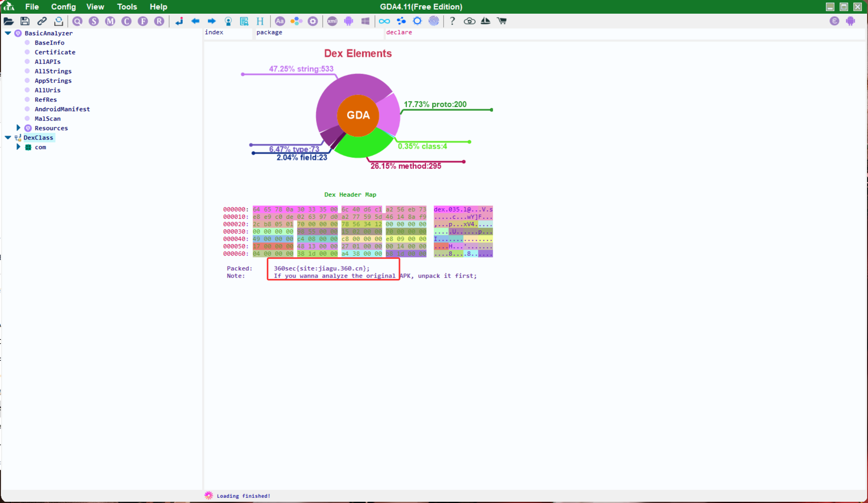Image resolution: width=868 pixels, height=503 pixels.
Task: Select AndroidManifest in the tree
Action: [x=62, y=109]
